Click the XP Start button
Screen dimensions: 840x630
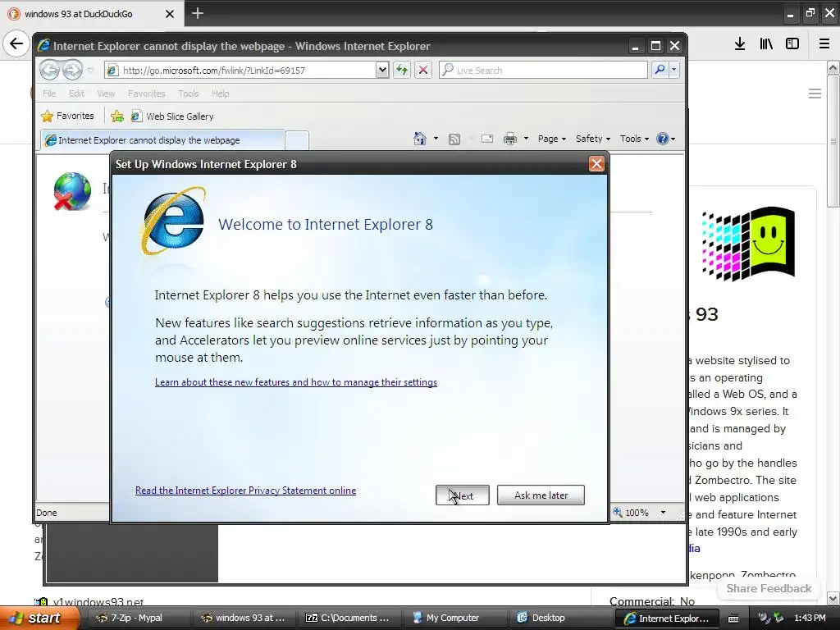[x=38, y=618]
